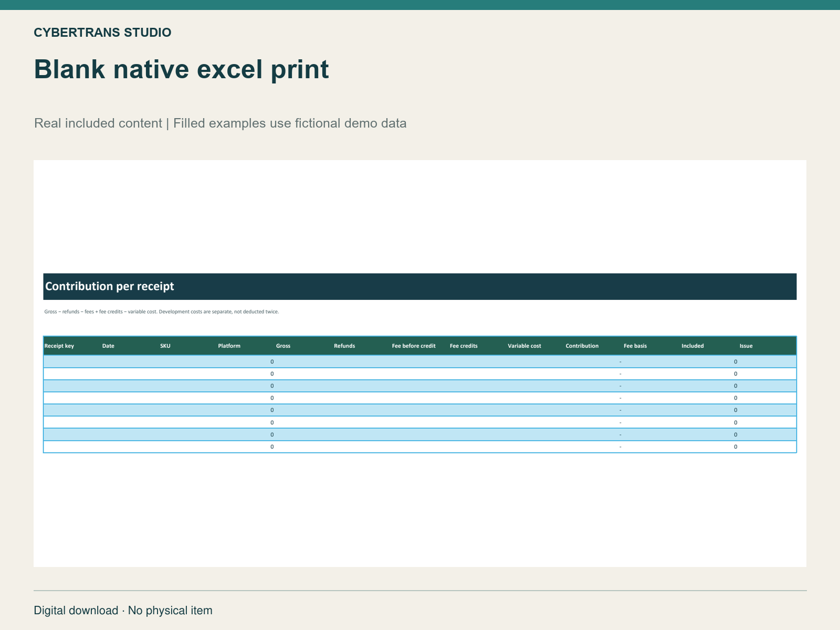This screenshot has width=840, height=630.
Task: Select the 'Platform' column header
Action: (229, 346)
